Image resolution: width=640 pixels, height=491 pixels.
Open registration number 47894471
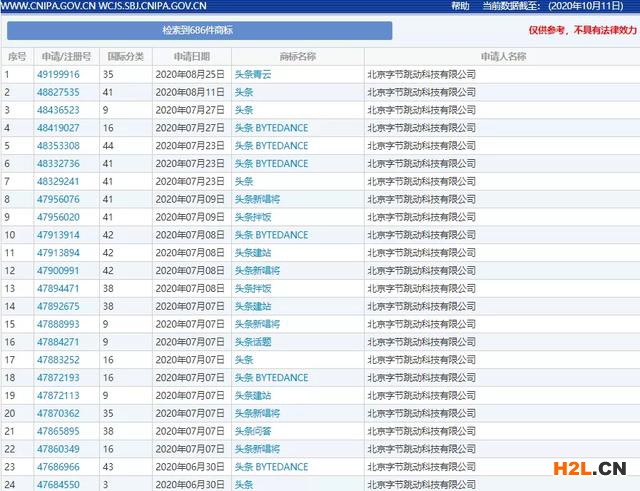click(x=58, y=289)
